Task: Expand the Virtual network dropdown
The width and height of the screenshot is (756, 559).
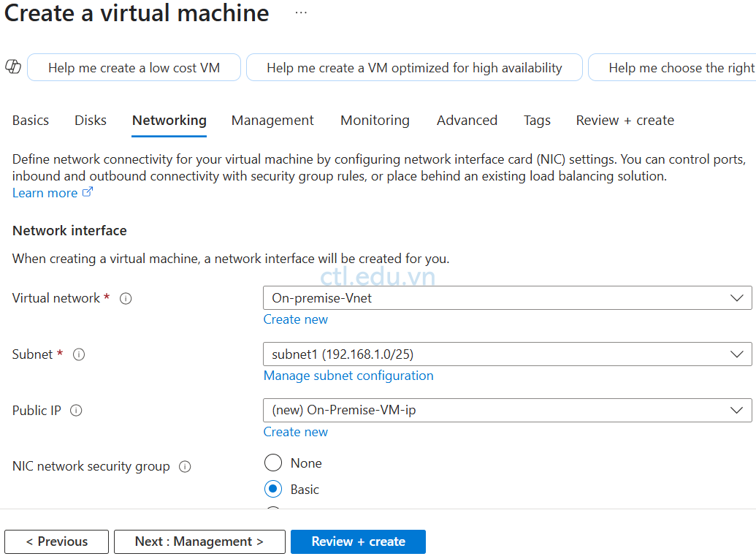Action: tap(507, 298)
